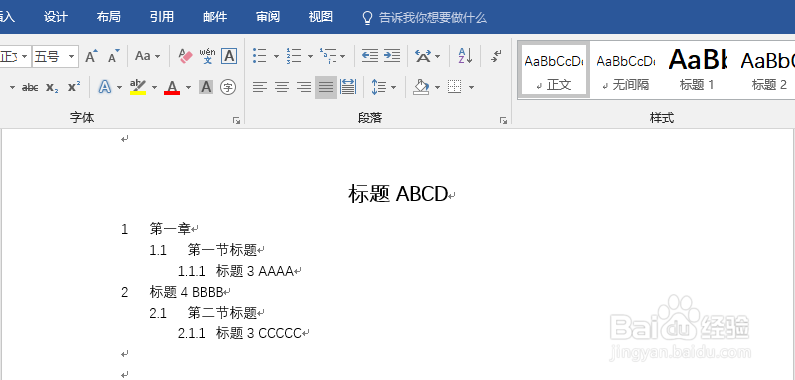
Task: Click the Bullets list icon
Action: 260,56
